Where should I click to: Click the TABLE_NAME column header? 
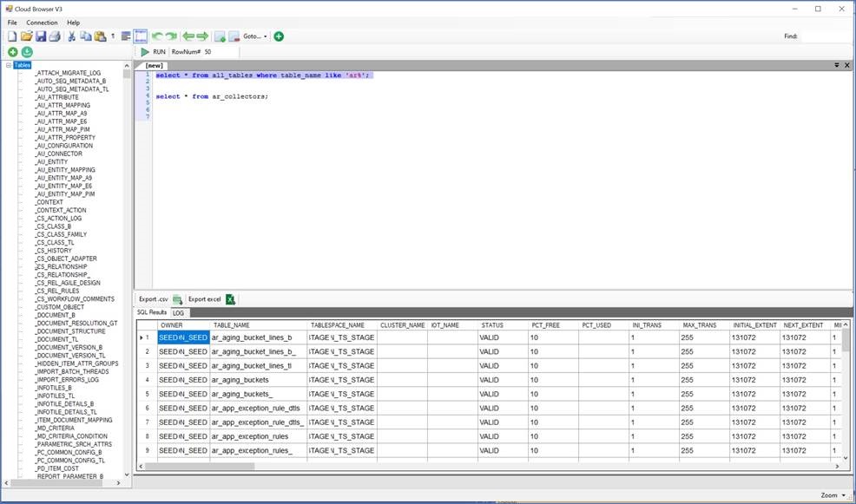(232, 325)
